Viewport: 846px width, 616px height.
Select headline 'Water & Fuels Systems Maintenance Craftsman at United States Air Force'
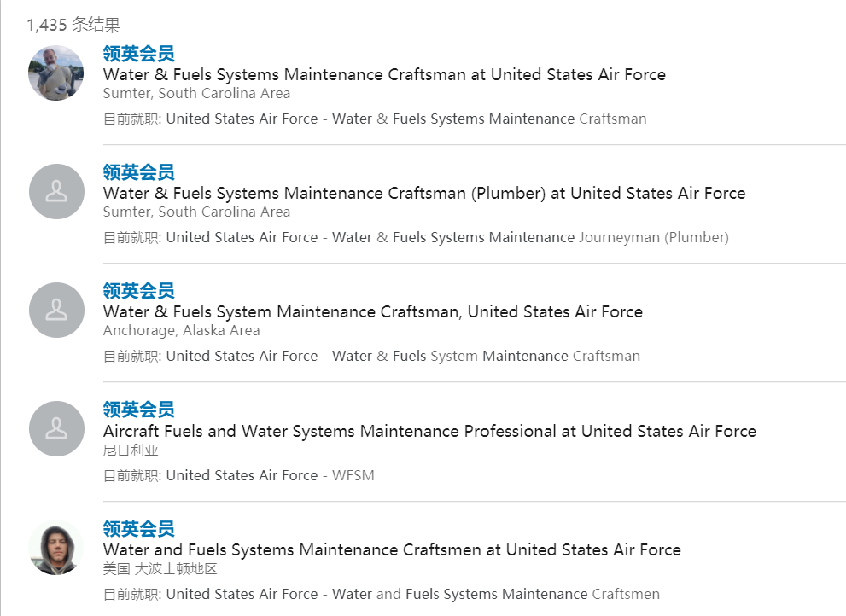pos(384,74)
